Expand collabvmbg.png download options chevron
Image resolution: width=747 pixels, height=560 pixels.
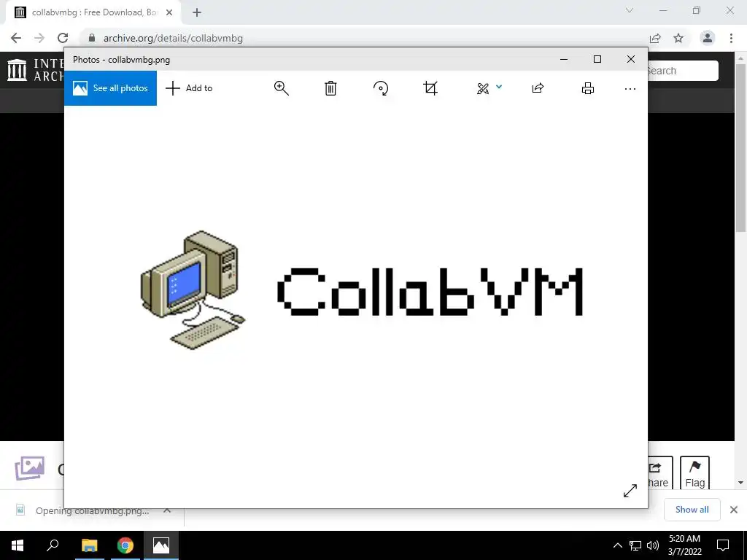[x=167, y=510]
